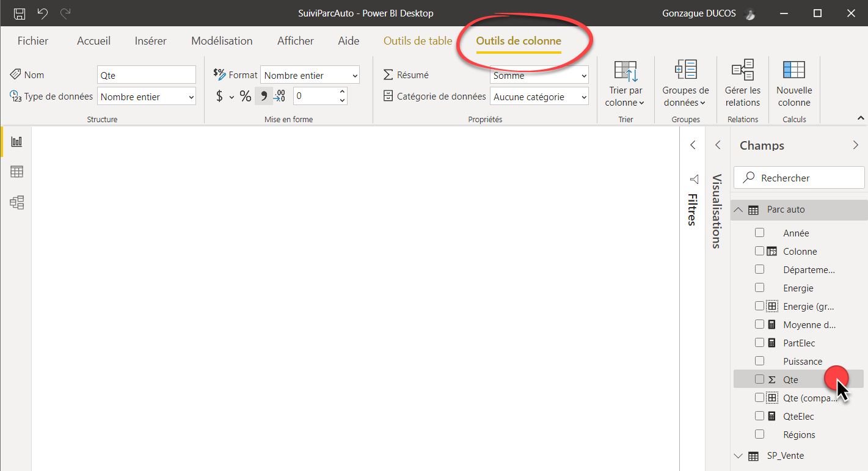Open the Insérer ribbon tab

tap(151, 41)
